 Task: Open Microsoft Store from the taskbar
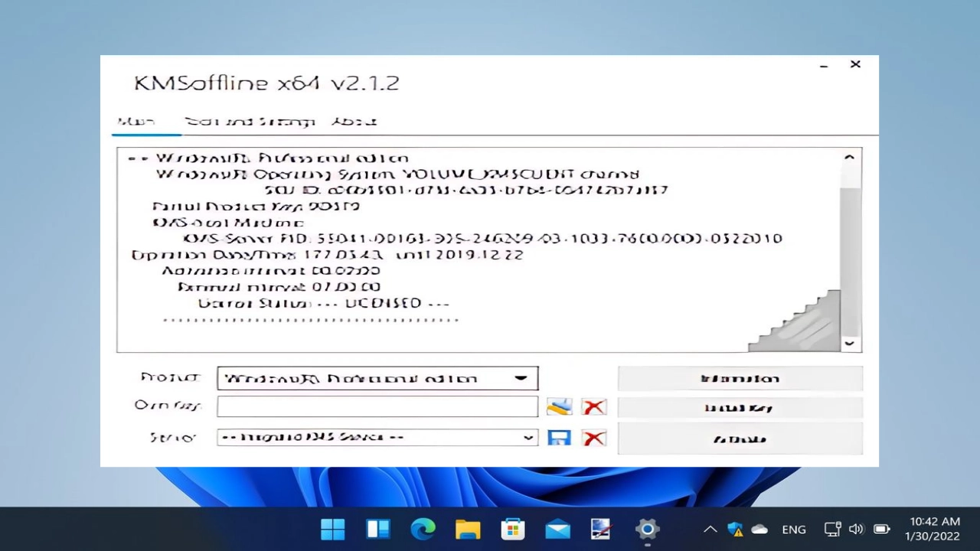click(513, 529)
